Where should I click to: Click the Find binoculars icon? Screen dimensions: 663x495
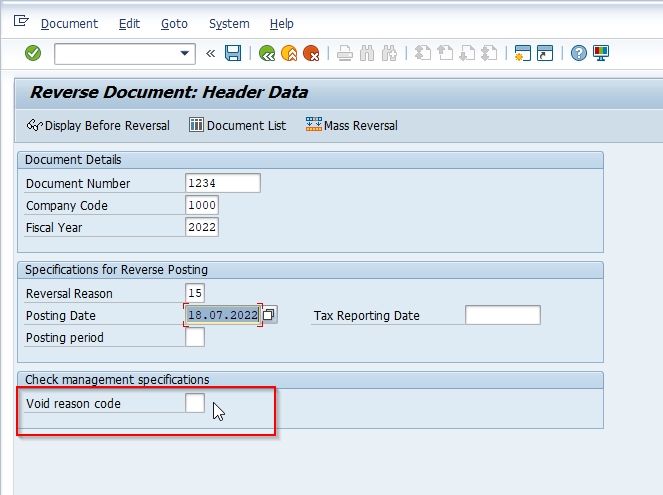click(367, 54)
